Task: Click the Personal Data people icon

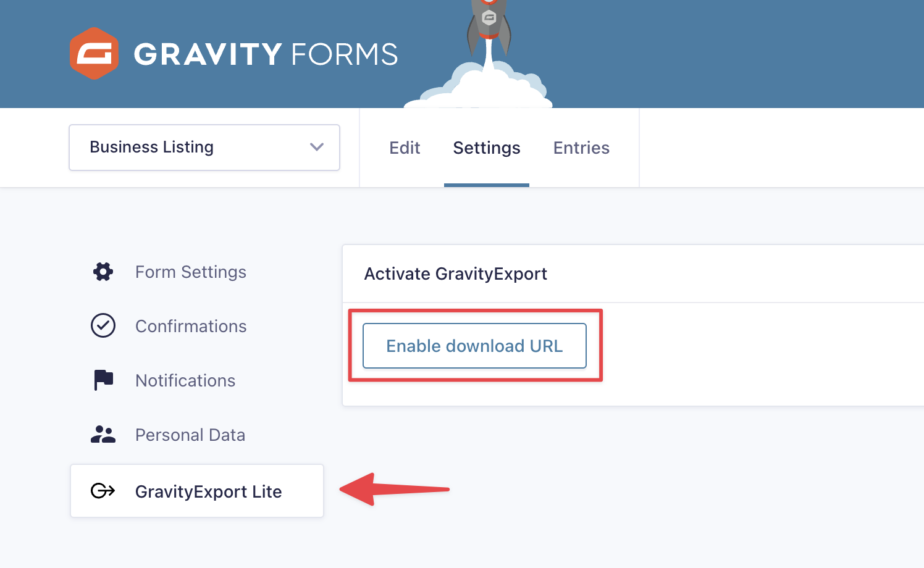Action: pyautogui.click(x=103, y=434)
